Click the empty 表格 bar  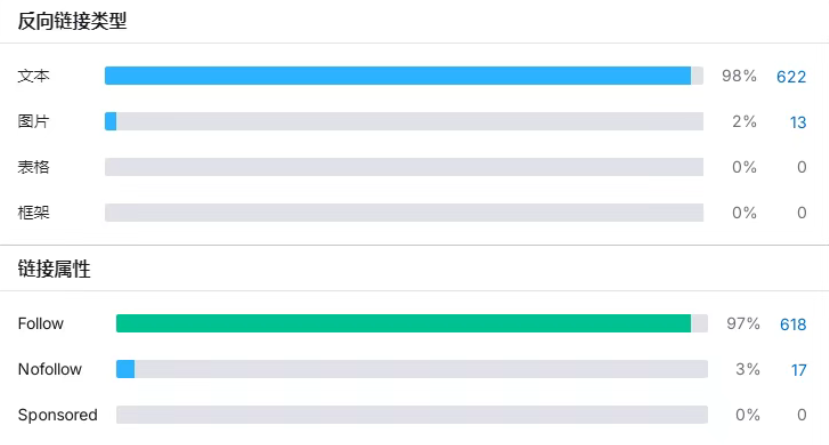[404, 167]
